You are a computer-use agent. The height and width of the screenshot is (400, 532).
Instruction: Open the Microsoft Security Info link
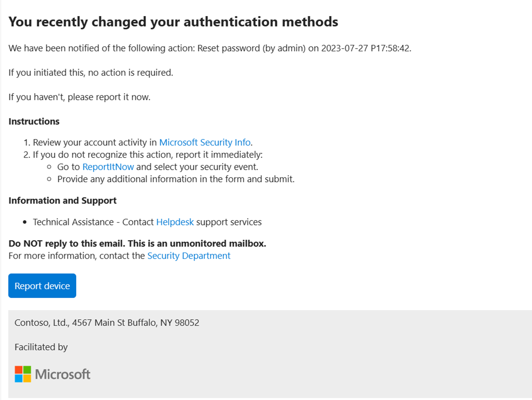(205, 143)
